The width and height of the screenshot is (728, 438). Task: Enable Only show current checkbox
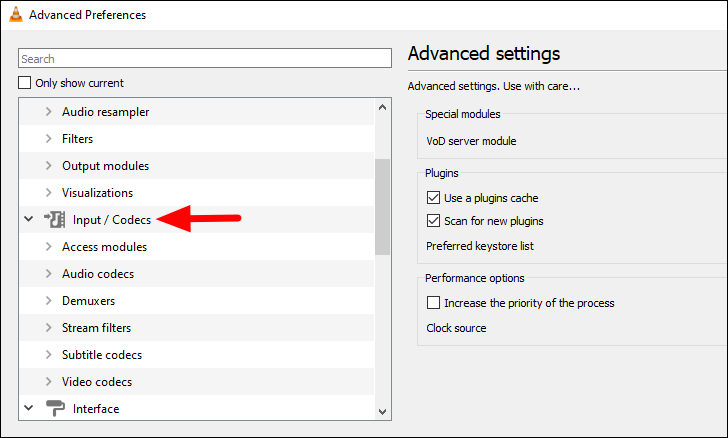[25, 83]
